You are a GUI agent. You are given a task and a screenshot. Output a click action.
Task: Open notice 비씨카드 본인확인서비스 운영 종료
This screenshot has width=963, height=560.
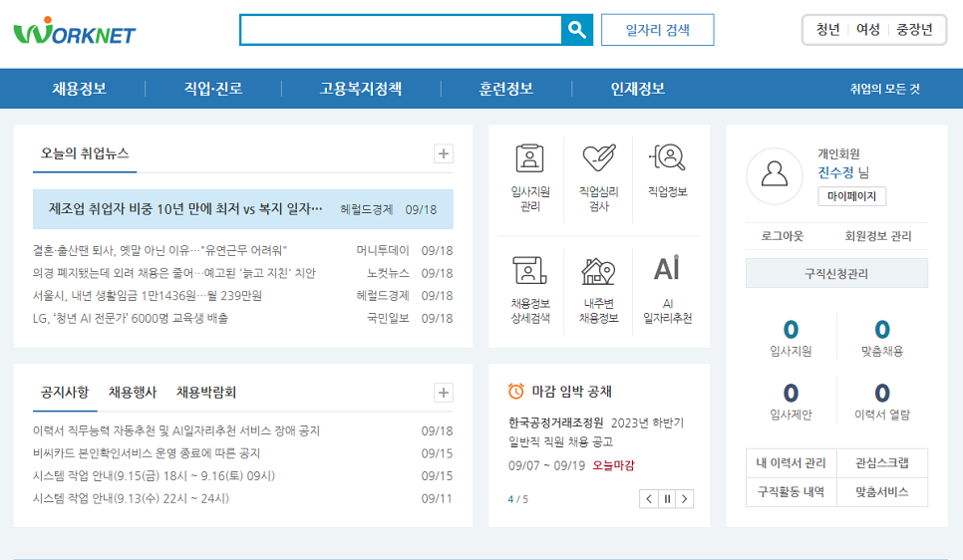147,453
